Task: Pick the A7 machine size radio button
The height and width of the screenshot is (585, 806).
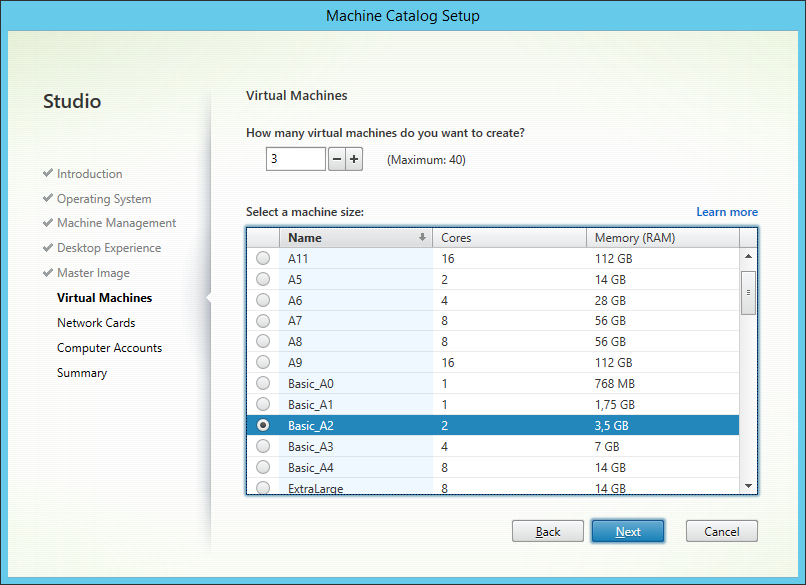Action: point(263,321)
